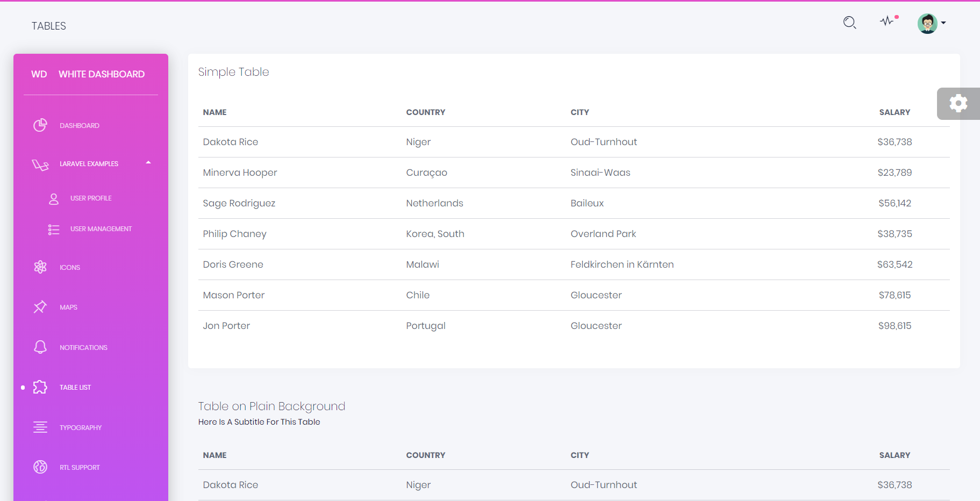
Task: Click the SALARY header in Simple Table
Action: click(895, 112)
